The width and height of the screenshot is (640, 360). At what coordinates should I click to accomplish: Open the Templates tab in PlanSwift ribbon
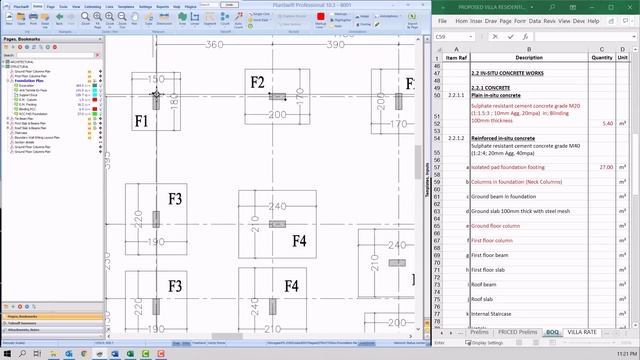126,7
